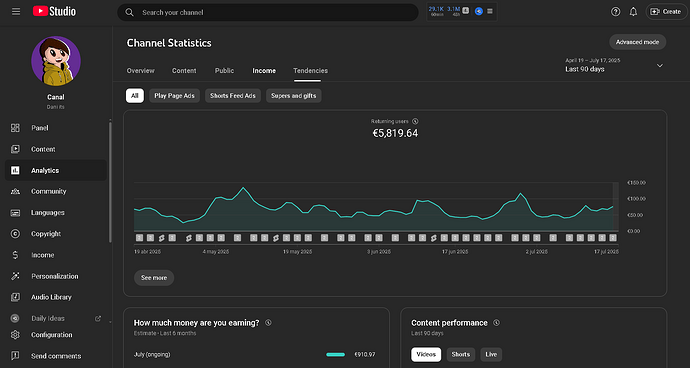Viewport: 690px width, 368px height.
Task: Select the Supers and gifts filter chip
Action: 294,96
